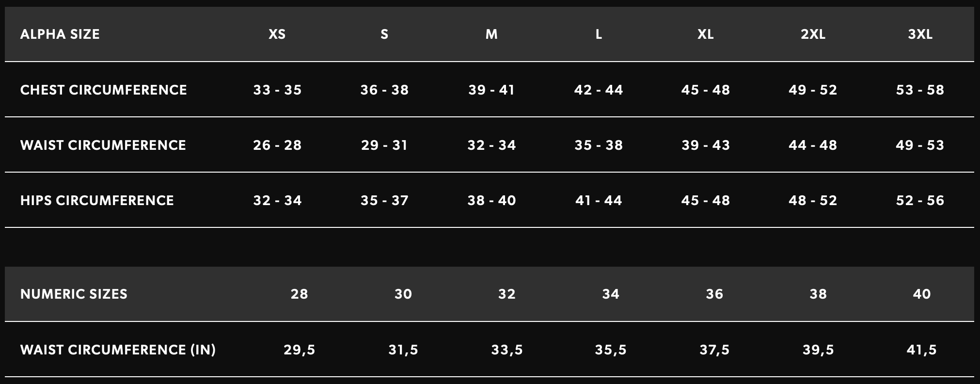Viewport: 980px width, 384px height.
Task: Click the WAIST CIRCUMFERENCE (IN) row label
Action: click(x=118, y=350)
